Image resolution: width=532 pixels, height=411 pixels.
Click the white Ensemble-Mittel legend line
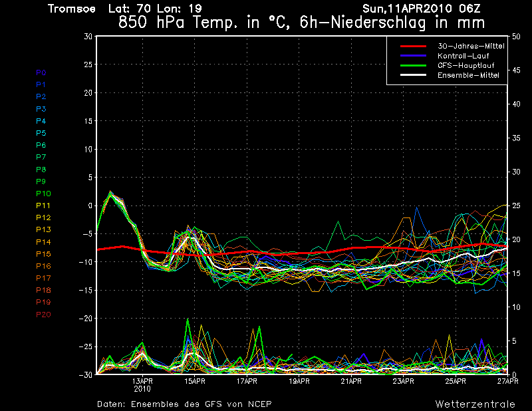point(414,75)
